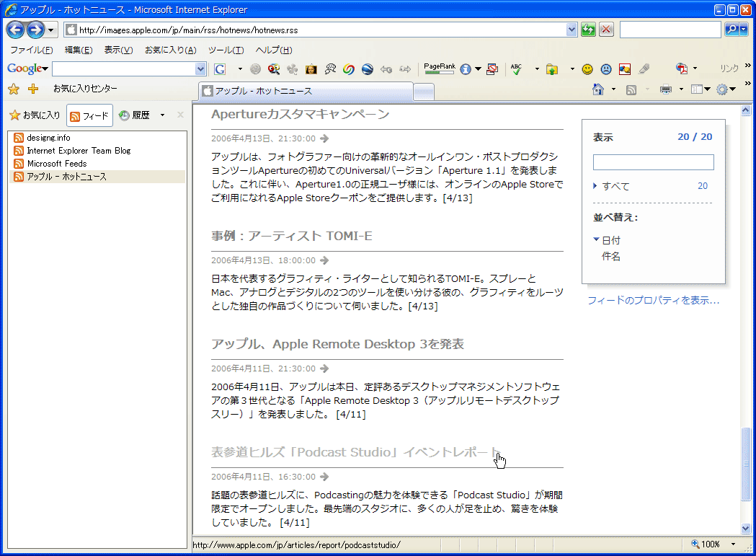Sort feed items by 日付
The width and height of the screenshot is (756, 556).
click(x=611, y=240)
